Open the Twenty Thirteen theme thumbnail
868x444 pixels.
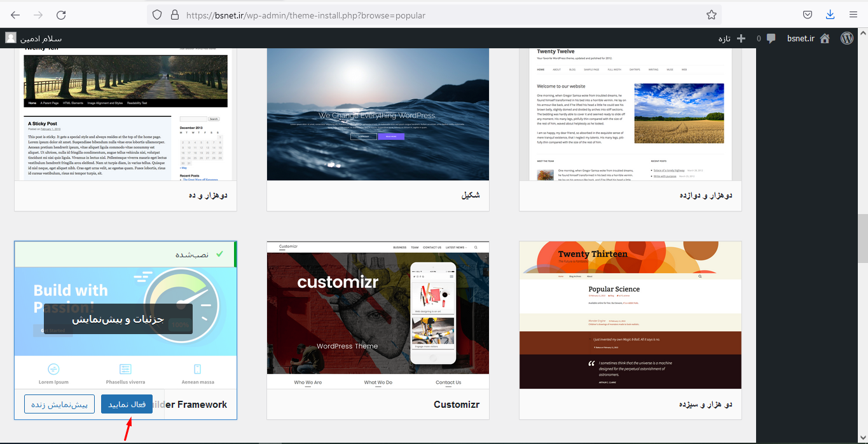630,315
